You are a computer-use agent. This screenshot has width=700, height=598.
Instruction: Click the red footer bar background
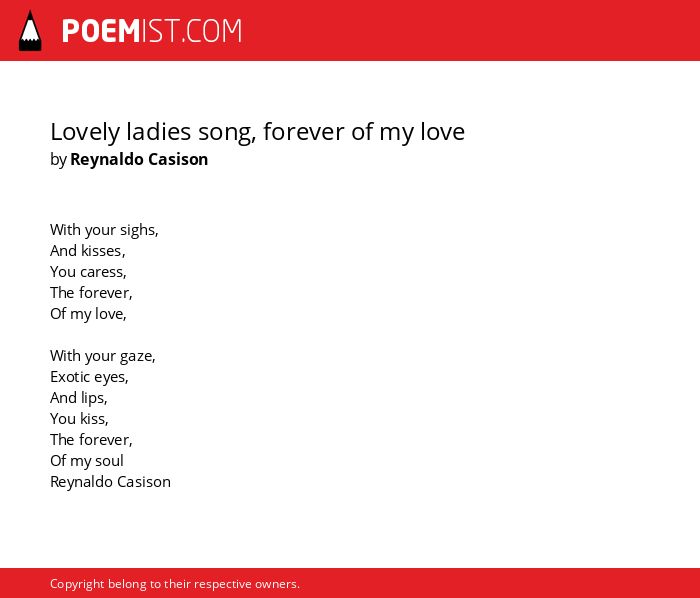(x=491, y=583)
